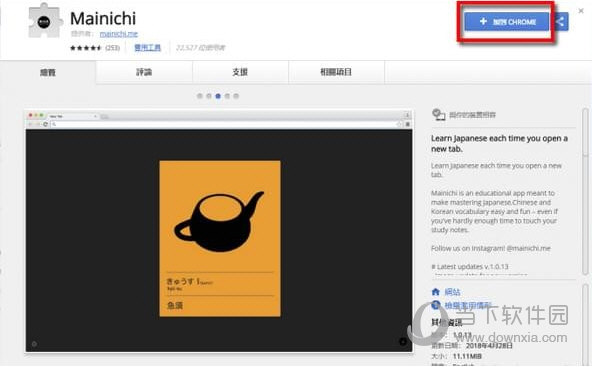Click the user count text in header

pyautogui.click(x=200, y=48)
